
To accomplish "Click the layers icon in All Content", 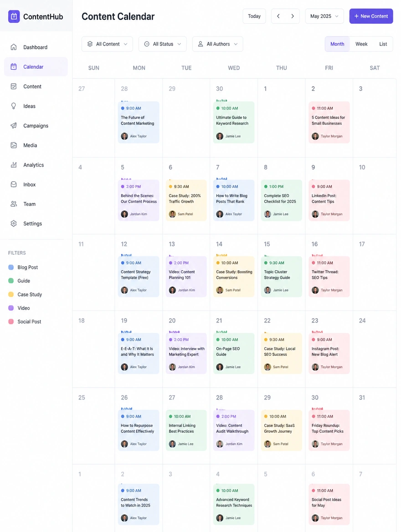I will click(90, 44).
